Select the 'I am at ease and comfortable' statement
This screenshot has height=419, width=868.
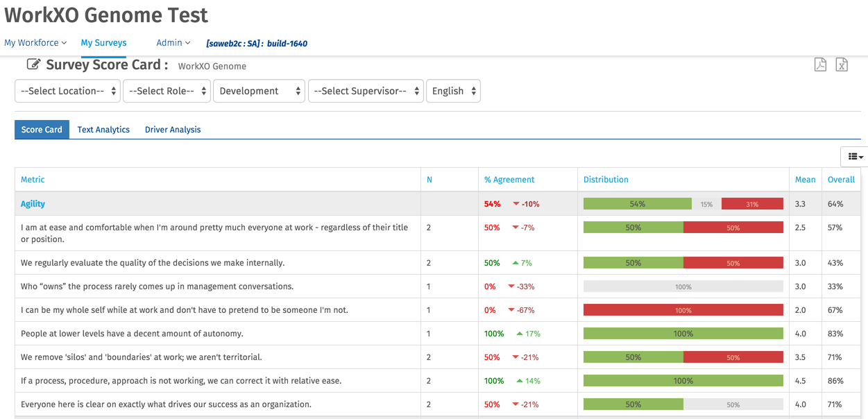[x=214, y=233]
